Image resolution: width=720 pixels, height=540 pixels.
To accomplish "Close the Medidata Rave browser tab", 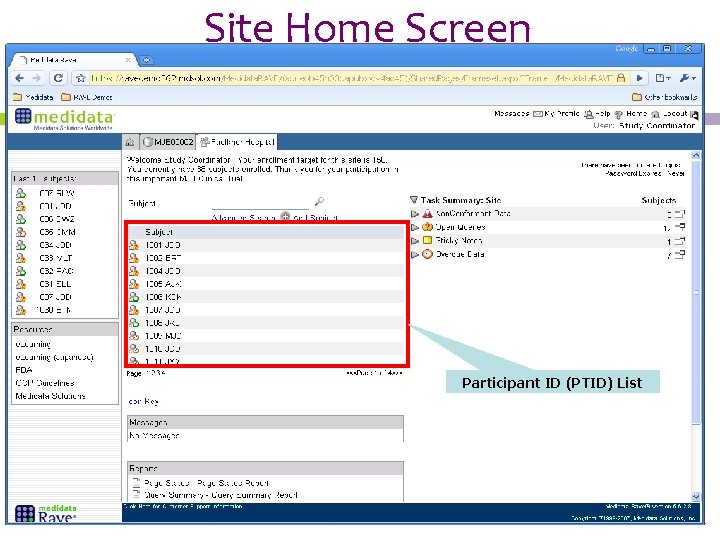I will point(128,60).
